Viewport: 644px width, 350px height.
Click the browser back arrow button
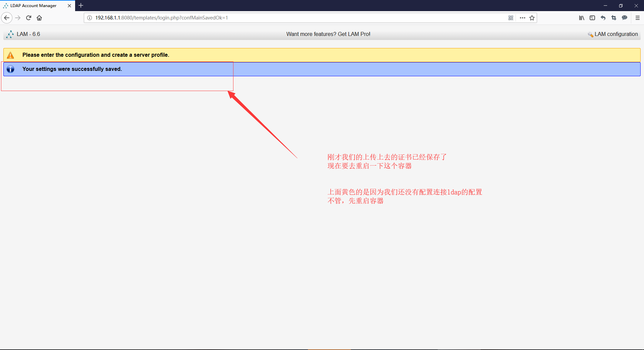(x=7, y=18)
